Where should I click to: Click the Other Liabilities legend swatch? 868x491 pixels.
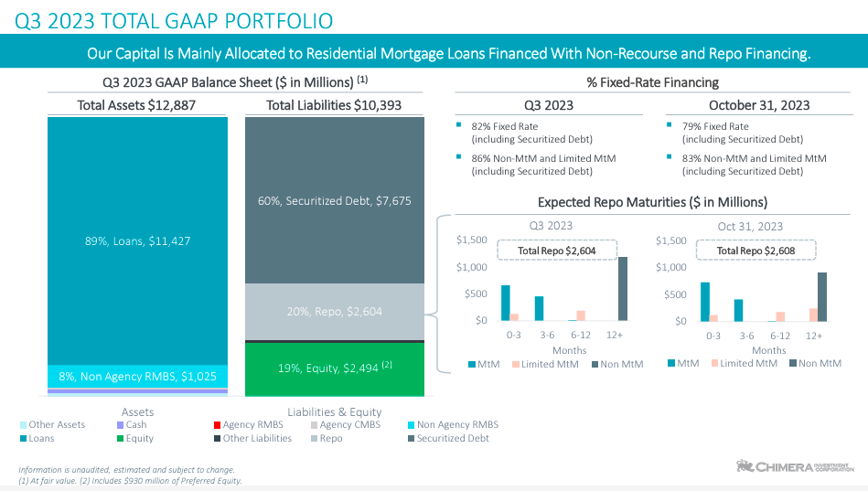click(x=217, y=438)
